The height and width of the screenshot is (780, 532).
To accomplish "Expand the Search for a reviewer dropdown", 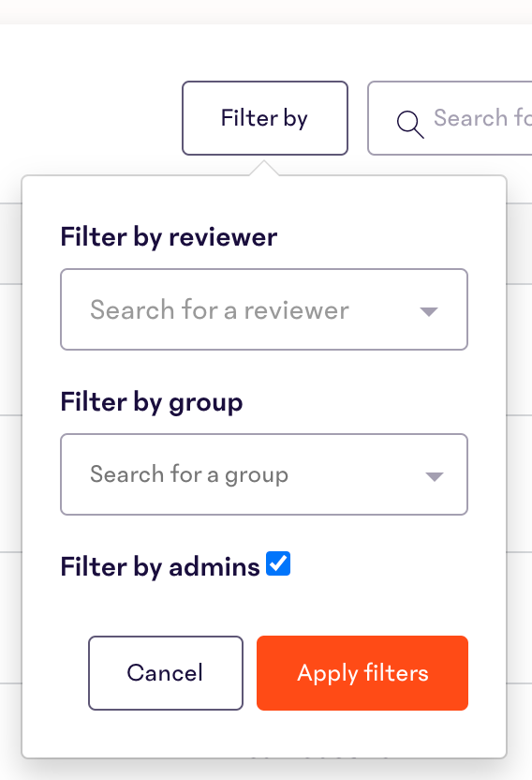I will coord(264,309).
